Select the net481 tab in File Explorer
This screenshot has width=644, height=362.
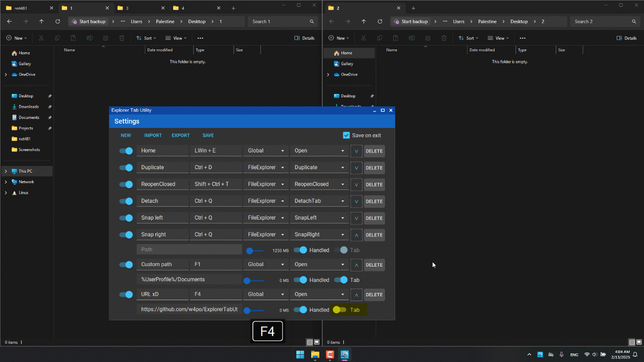point(22,8)
